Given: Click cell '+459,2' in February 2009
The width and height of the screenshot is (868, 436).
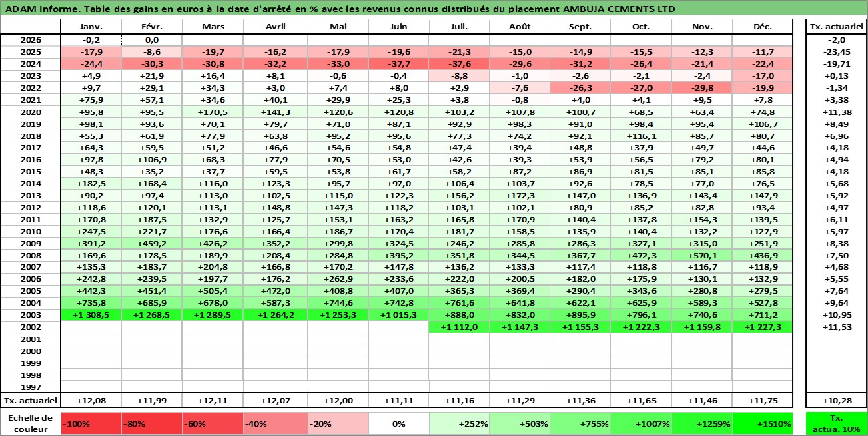Looking at the screenshot, I should click(x=151, y=243).
